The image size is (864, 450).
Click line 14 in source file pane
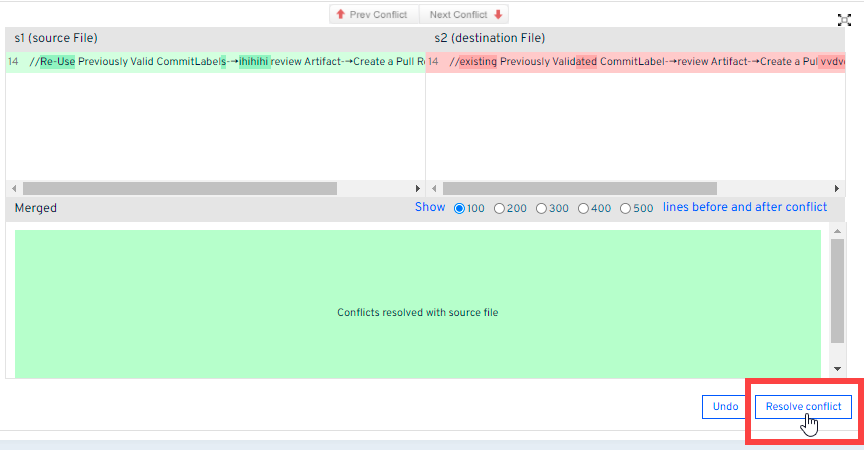215,62
